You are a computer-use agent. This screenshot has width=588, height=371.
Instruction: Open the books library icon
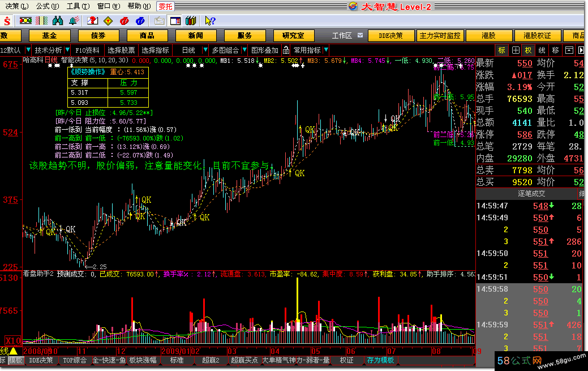(x=191, y=20)
